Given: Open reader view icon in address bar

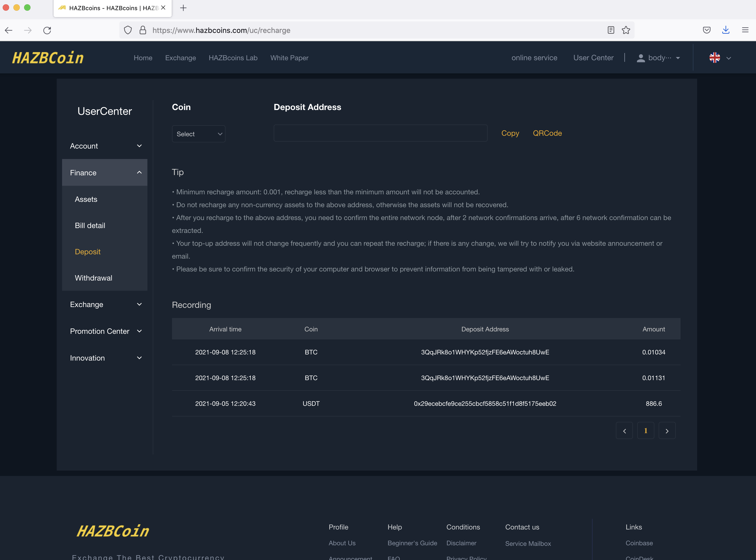Looking at the screenshot, I should (611, 30).
